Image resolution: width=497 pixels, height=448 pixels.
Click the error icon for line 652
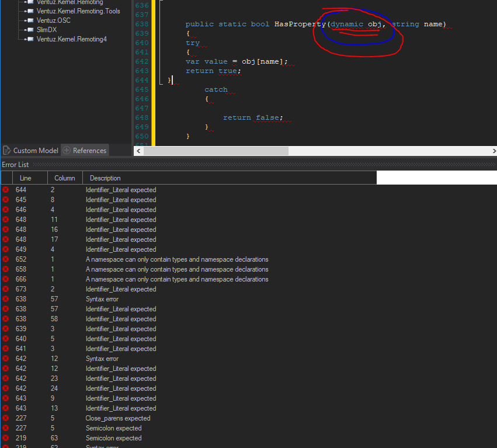click(x=6, y=259)
